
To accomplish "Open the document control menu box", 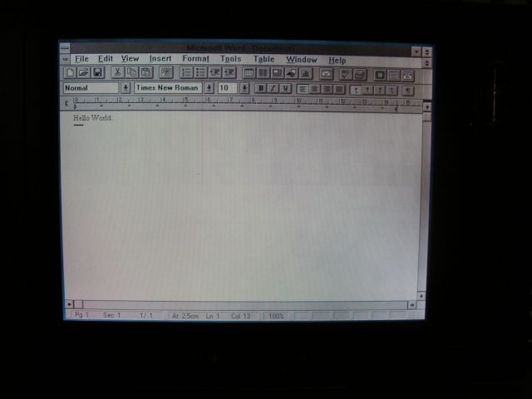I will (x=65, y=59).
